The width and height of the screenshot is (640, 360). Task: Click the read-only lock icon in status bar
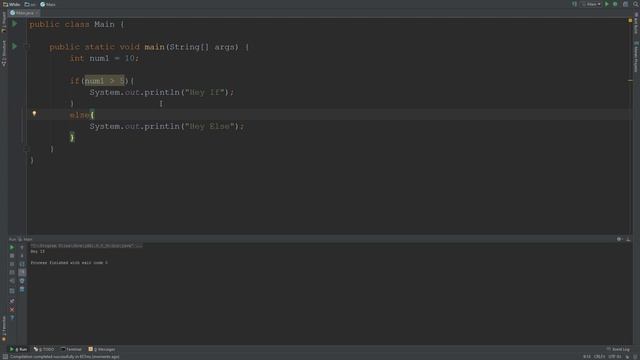tap(627, 357)
